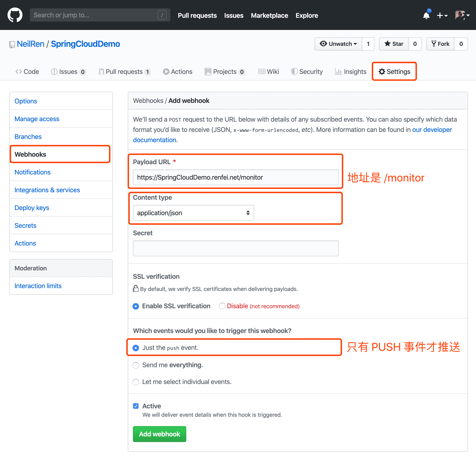Click the Payload URL input field
Image resolution: width=476 pixels, height=464 pixels.
tap(236, 177)
